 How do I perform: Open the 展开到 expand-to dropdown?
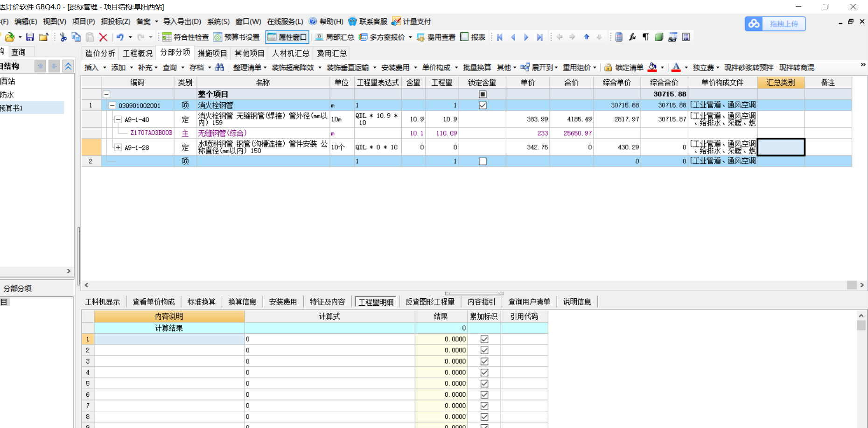539,68
